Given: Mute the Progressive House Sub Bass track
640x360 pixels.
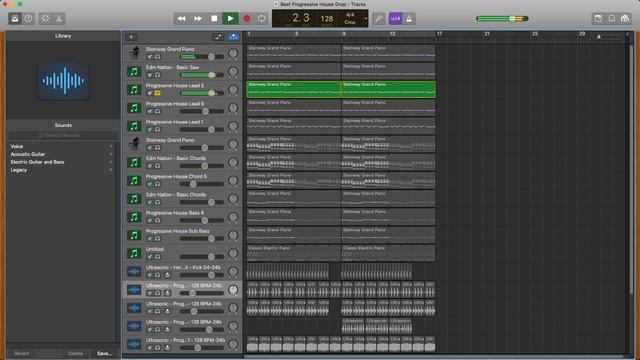Looking at the screenshot, I should 150,239.
